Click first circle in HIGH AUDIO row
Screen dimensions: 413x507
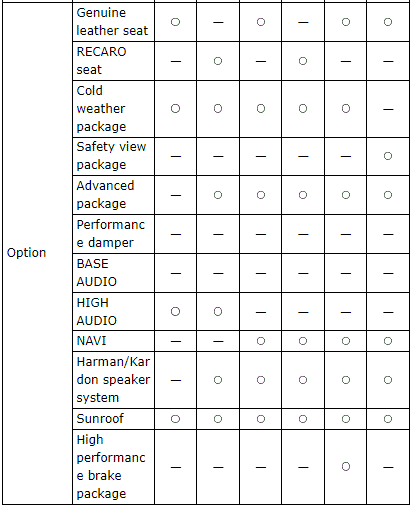[175, 311]
